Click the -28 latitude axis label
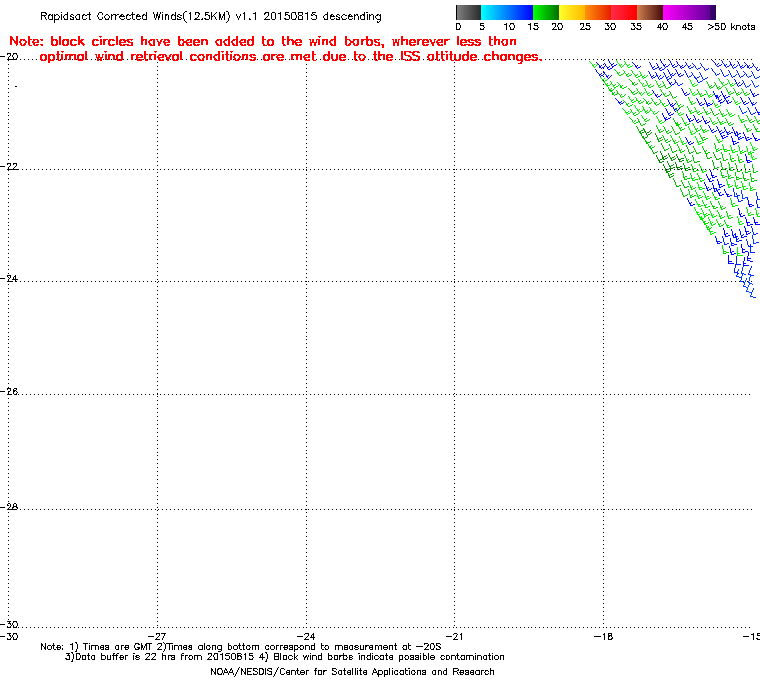 pos(9,507)
